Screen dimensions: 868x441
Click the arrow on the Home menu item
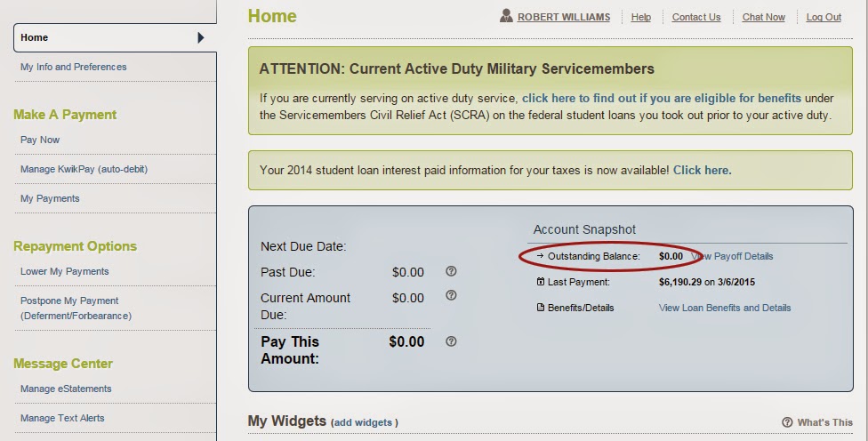point(201,37)
